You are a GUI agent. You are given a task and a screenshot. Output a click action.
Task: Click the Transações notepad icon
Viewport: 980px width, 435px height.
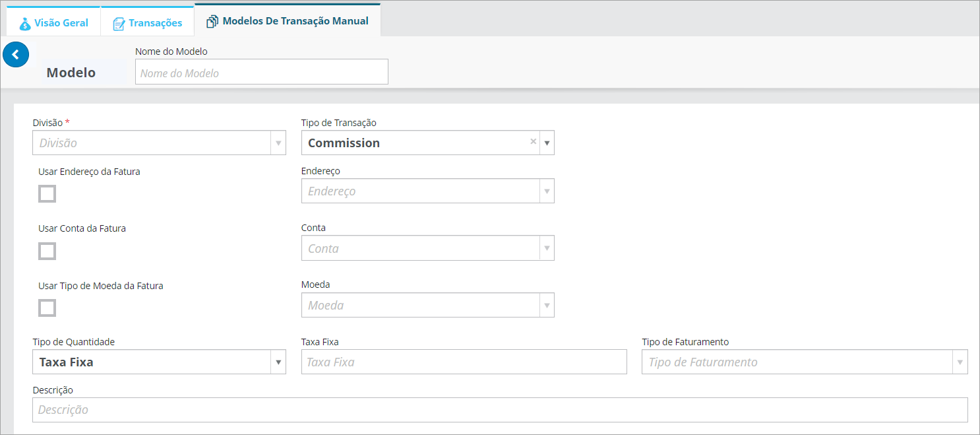click(119, 24)
